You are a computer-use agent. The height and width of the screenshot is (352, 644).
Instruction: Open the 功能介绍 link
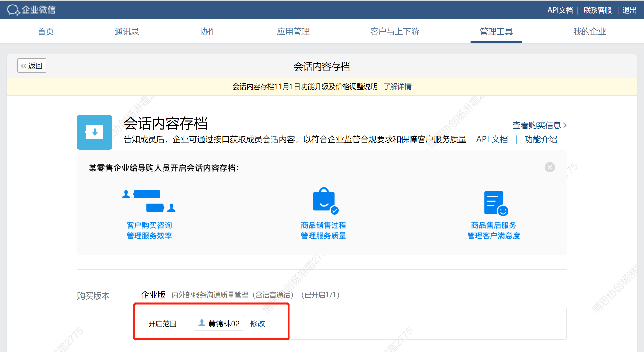pos(541,139)
